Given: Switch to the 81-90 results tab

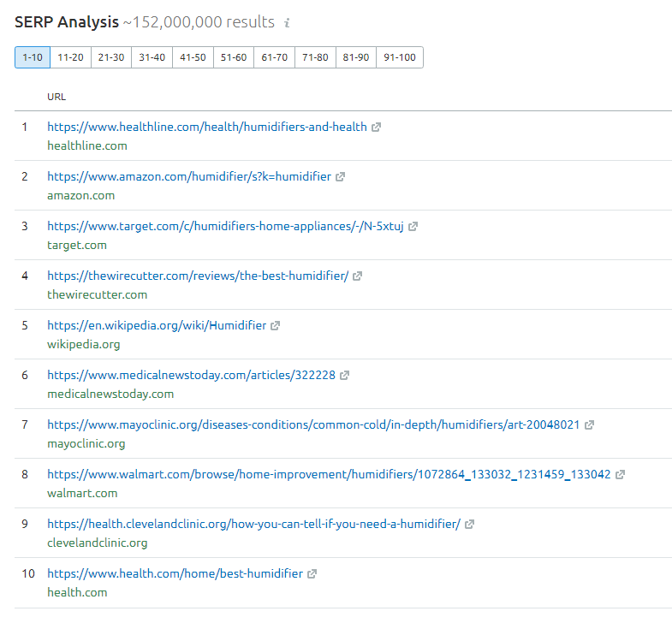Looking at the screenshot, I should [356, 57].
